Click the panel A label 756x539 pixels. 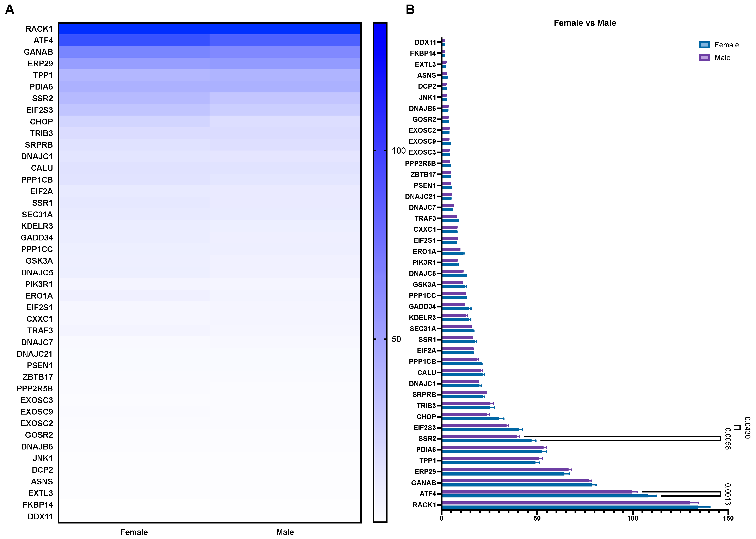click(10, 9)
